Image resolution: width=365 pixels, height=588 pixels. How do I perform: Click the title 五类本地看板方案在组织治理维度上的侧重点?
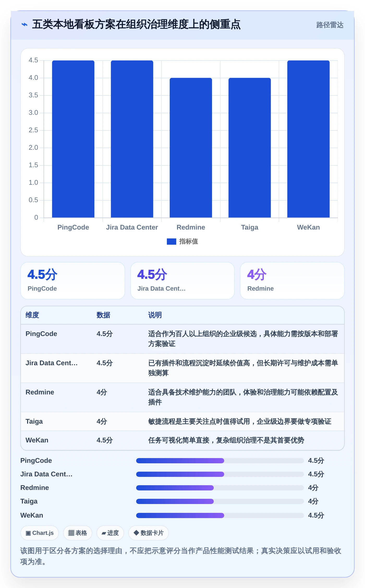pyautogui.click(x=136, y=25)
